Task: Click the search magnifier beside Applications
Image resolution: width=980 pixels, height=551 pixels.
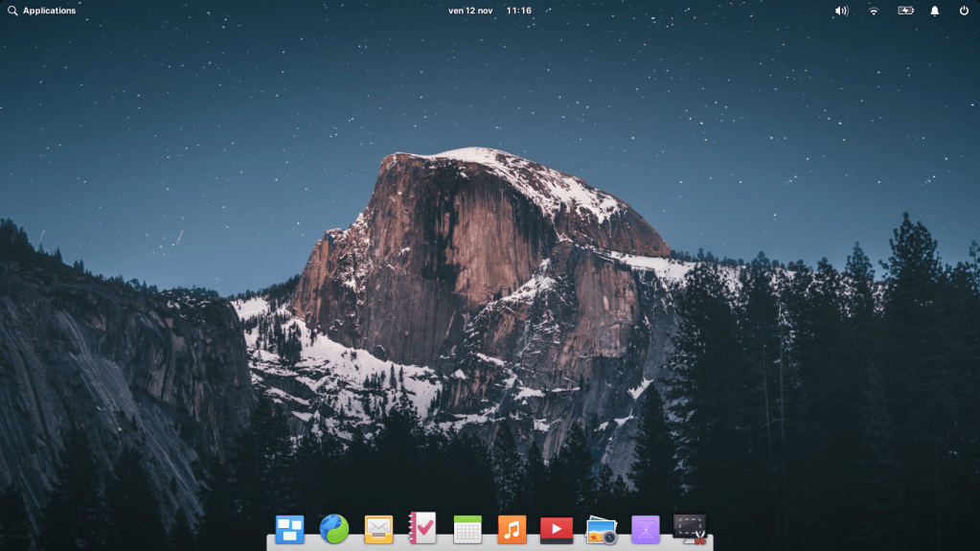Action: [12, 11]
